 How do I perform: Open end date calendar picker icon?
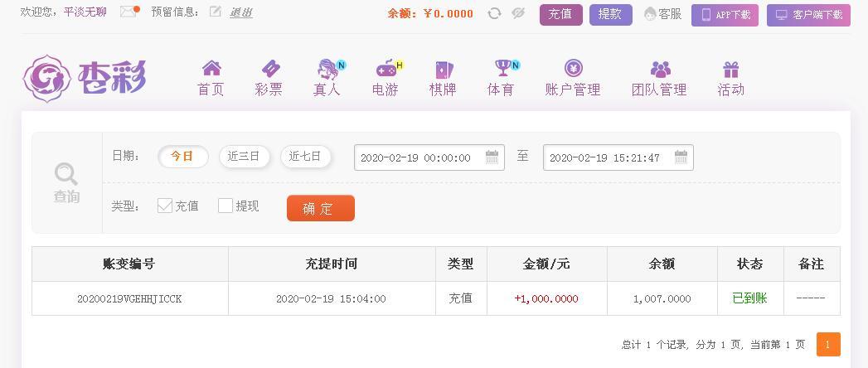(681, 157)
